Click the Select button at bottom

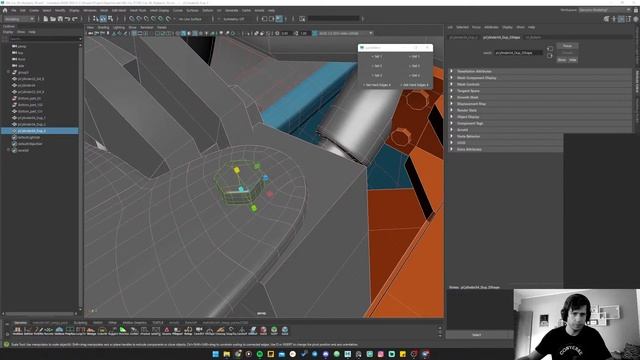477,335
